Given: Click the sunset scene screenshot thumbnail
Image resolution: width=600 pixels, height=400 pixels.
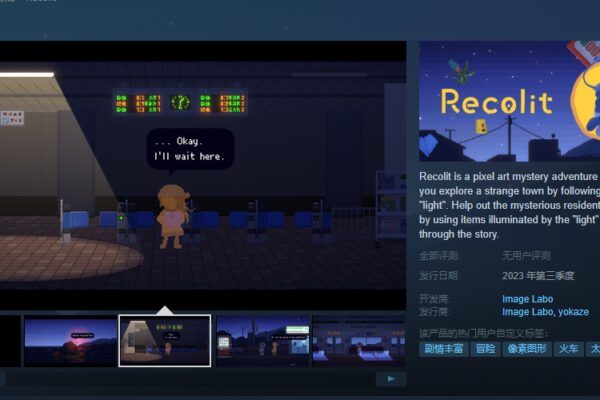Looking at the screenshot, I should tap(71, 341).
